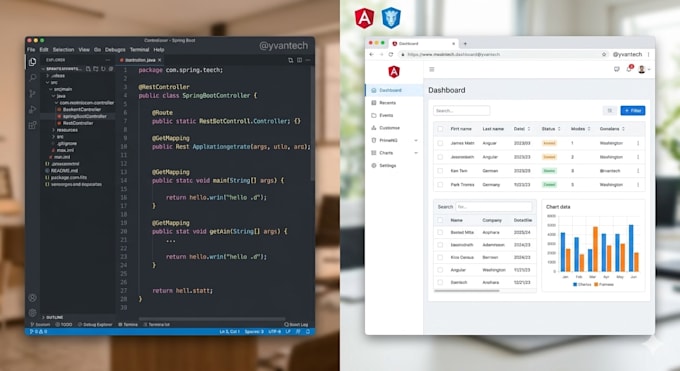Open the Accounts icon in the activity bar

pos(32,298)
